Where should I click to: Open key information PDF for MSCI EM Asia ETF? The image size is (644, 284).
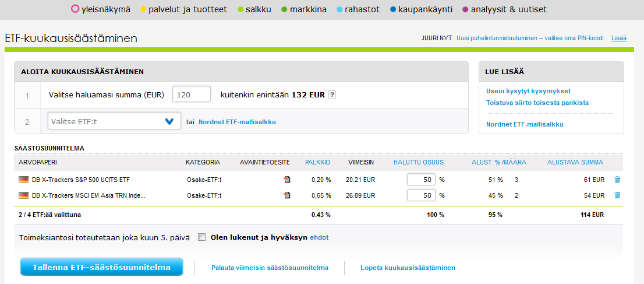click(286, 195)
